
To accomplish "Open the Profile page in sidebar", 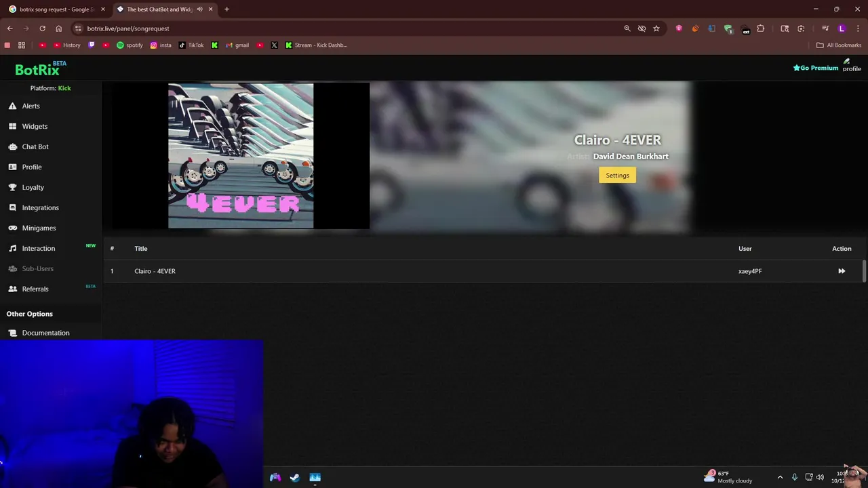I will (31, 167).
